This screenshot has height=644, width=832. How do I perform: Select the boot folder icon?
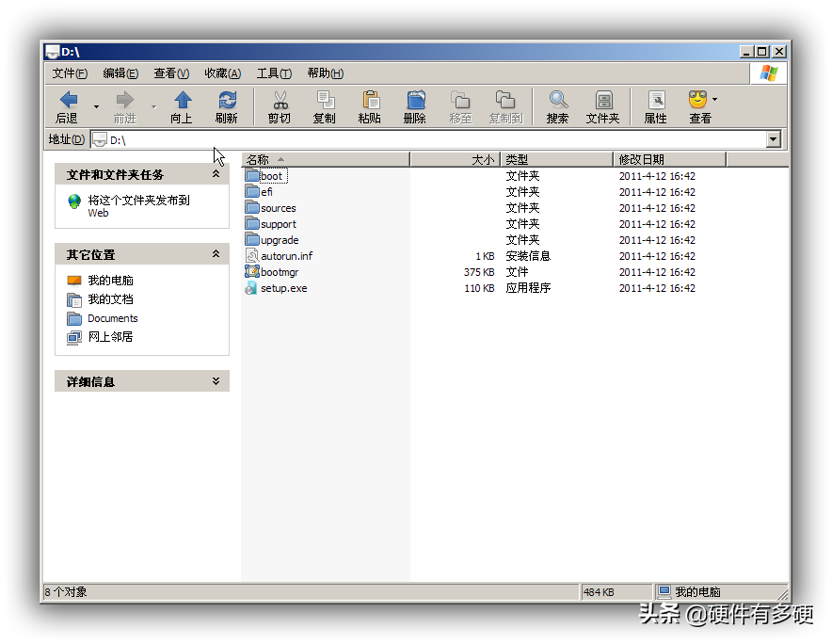252,175
